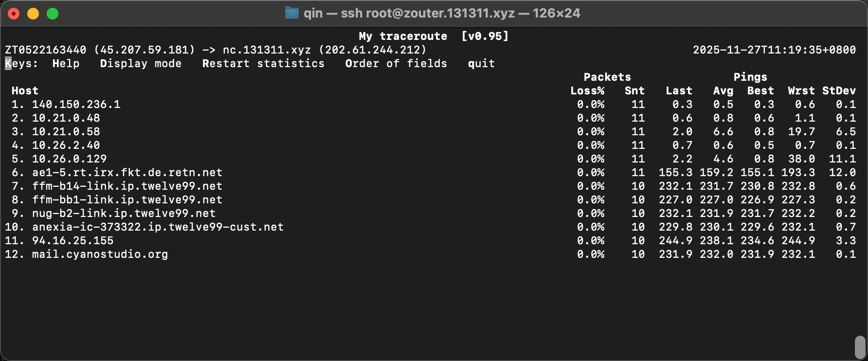Click the Host column header

(25, 91)
